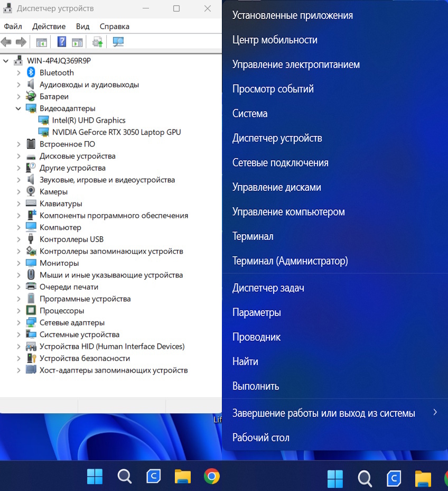Select the Устройства безопасности key icon

pos(31,358)
